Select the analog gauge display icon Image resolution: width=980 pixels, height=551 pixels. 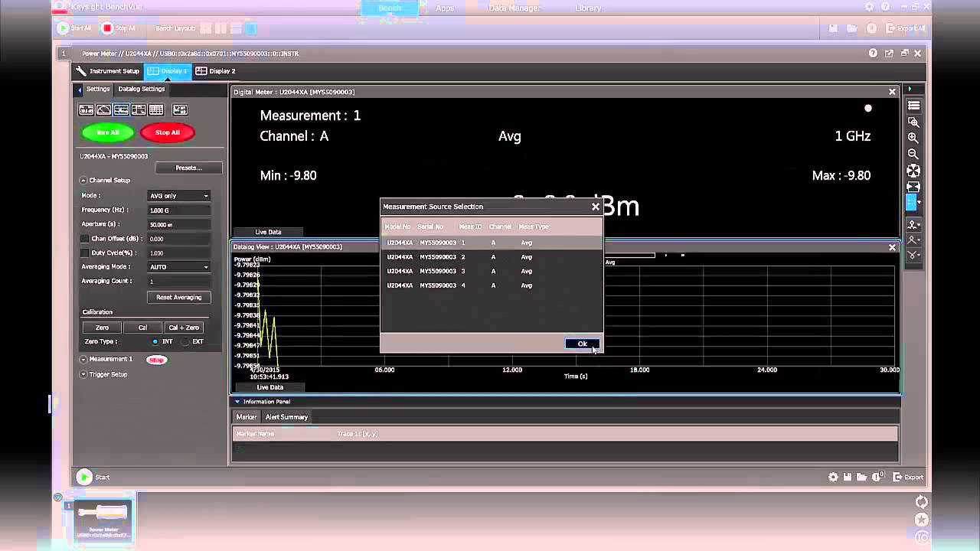103,110
